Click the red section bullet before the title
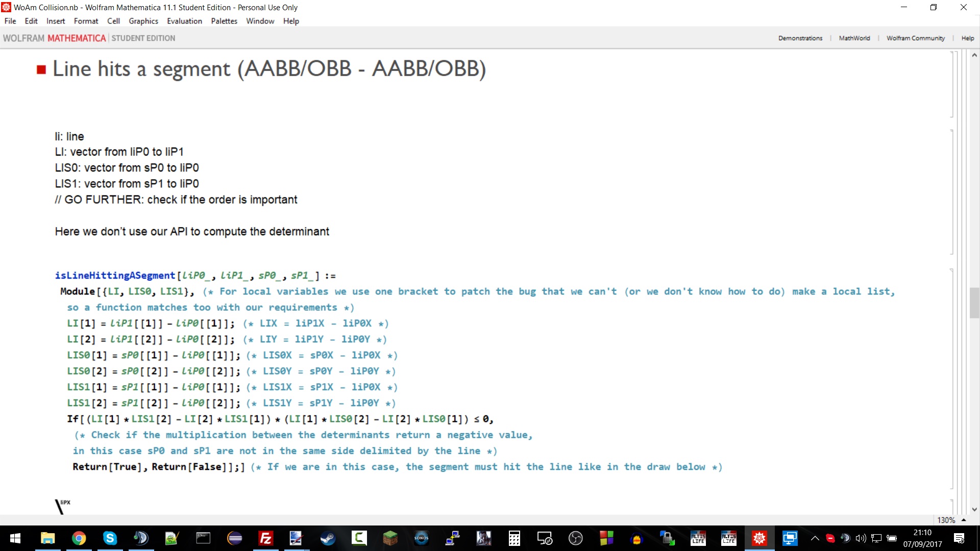The width and height of the screenshot is (980, 551). click(x=41, y=70)
